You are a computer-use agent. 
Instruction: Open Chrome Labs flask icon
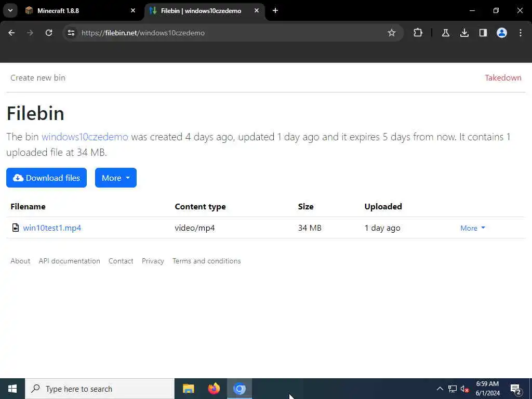coord(445,33)
